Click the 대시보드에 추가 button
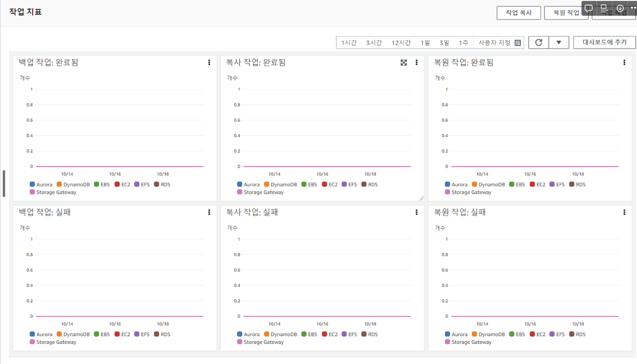Image resolution: width=637 pixels, height=364 pixels. coord(605,42)
